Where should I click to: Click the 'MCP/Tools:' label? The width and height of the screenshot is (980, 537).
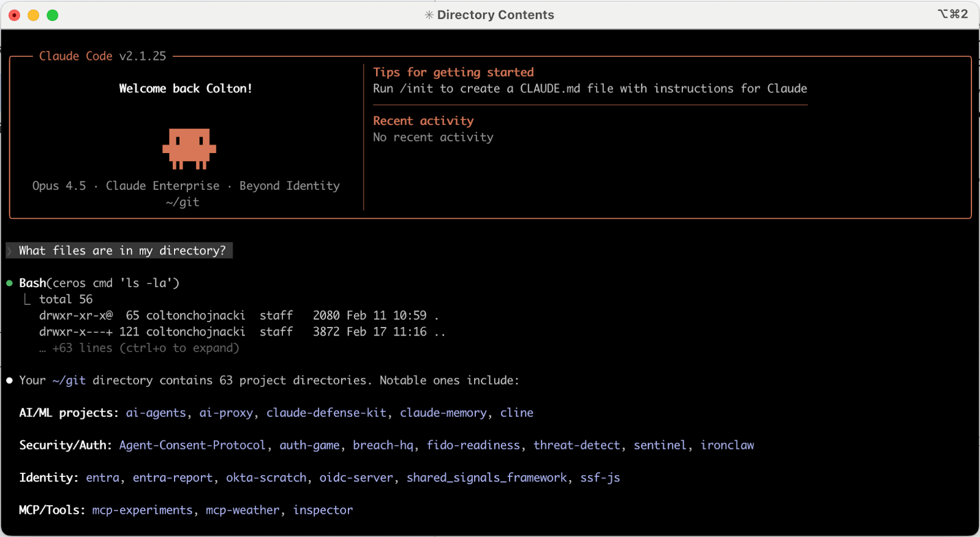coord(52,510)
